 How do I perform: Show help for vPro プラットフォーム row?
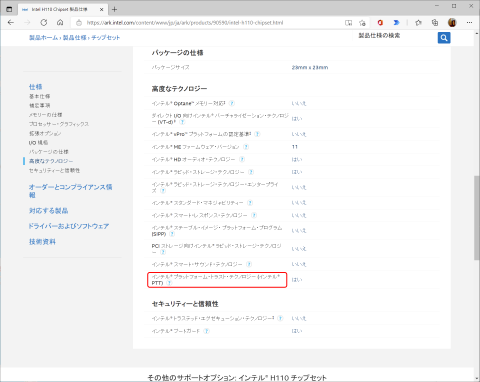click(257, 134)
